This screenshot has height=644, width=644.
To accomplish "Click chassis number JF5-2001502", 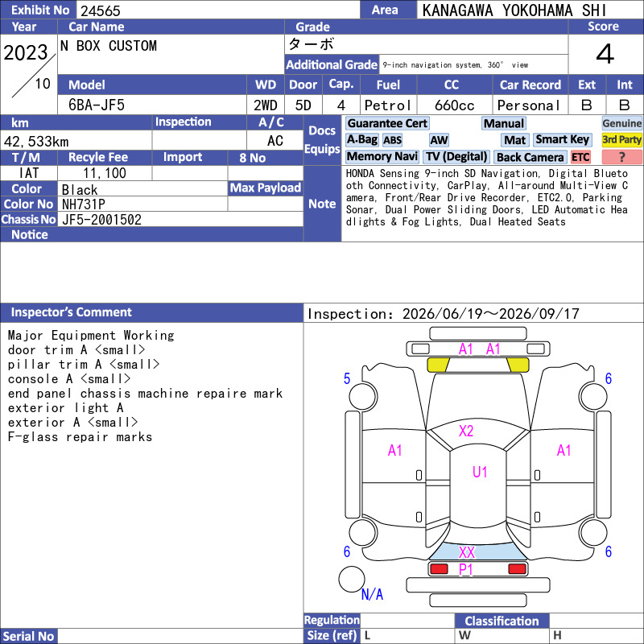I will (101, 220).
